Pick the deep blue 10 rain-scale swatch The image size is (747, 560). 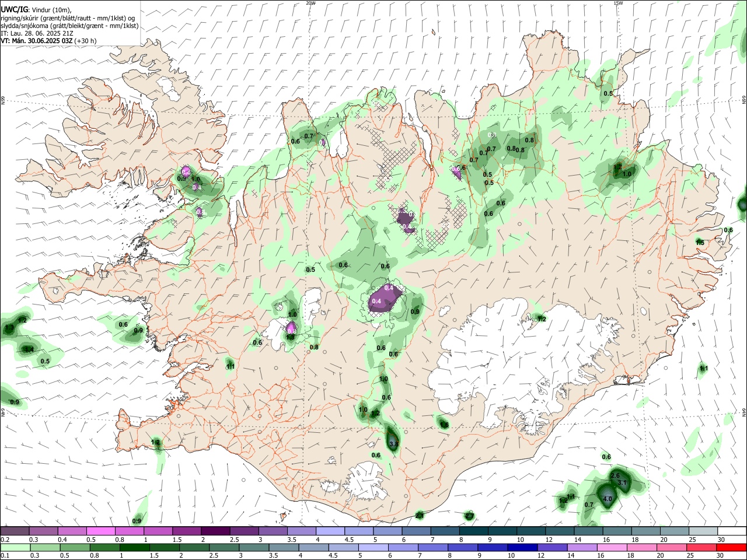click(522, 547)
